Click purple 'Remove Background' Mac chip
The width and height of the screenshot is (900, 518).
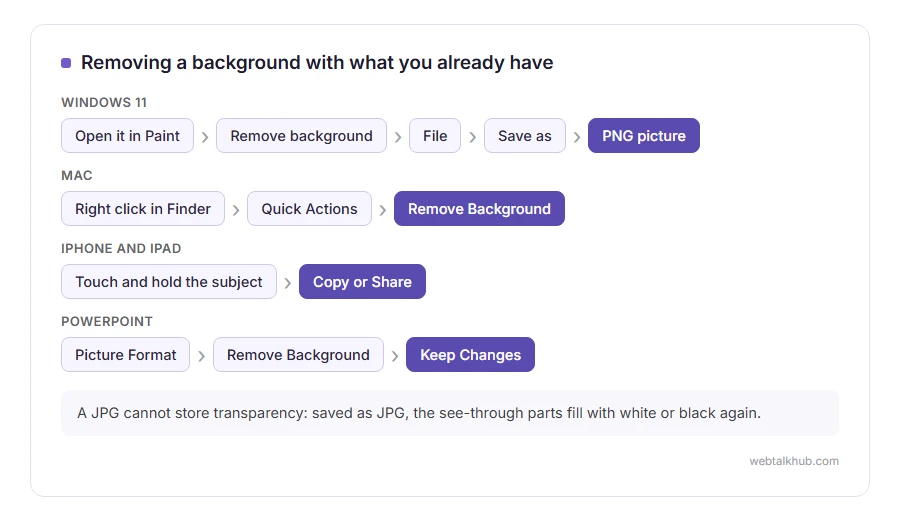[479, 209]
